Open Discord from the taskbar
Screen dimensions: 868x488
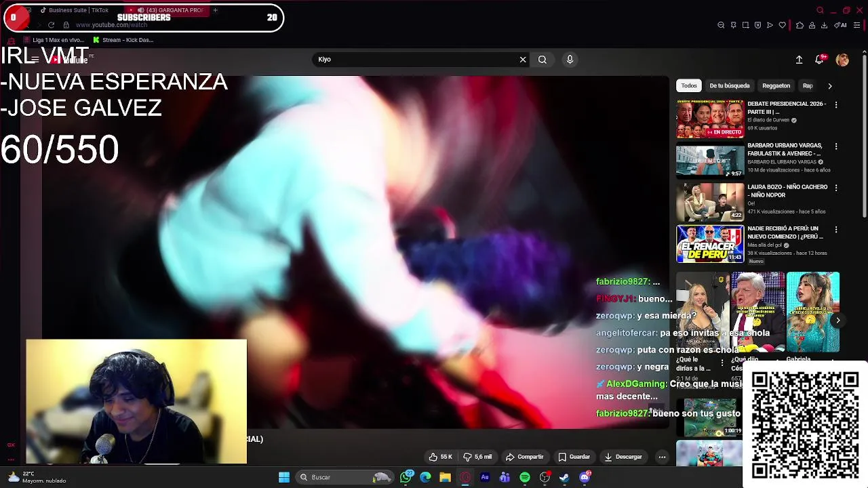pos(585,477)
